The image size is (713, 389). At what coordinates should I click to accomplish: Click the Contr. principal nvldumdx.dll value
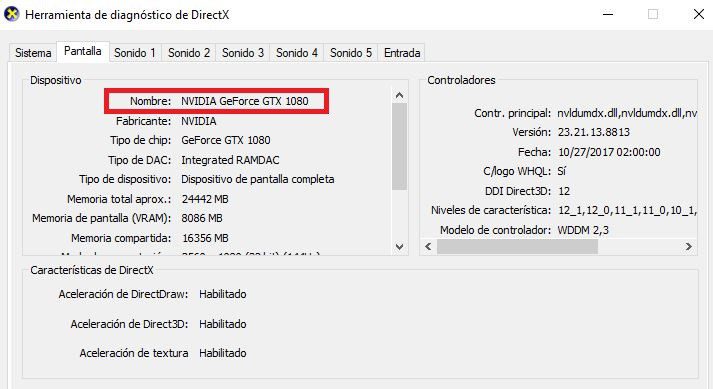(627, 113)
